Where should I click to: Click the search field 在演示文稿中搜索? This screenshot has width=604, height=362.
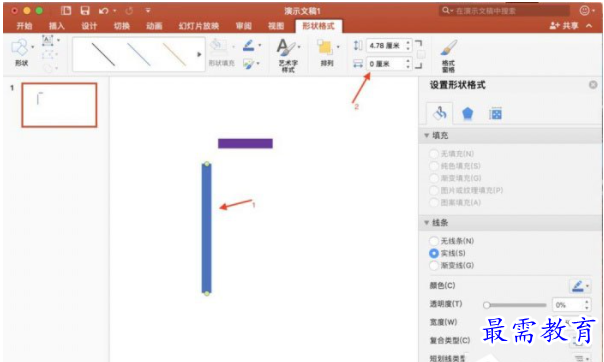[505, 11]
